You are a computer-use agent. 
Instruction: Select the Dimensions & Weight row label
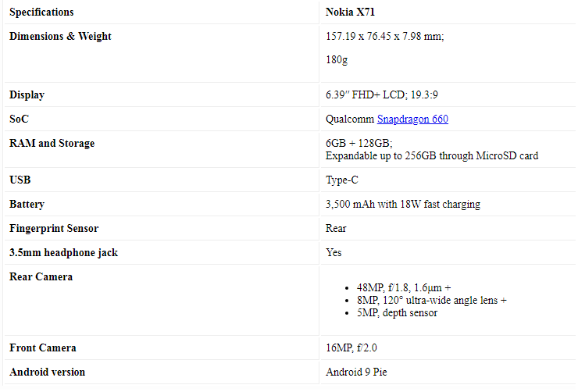[x=60, y=37]
